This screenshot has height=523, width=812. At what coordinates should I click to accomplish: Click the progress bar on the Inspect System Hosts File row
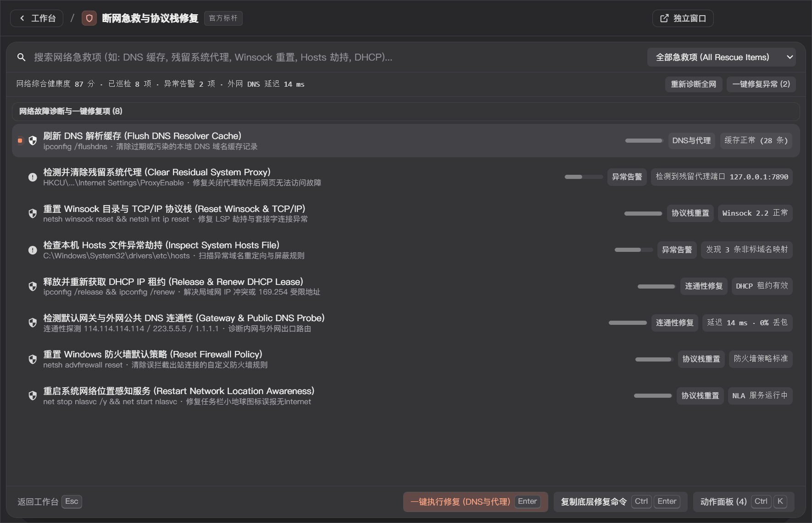[x=634, y=250]
